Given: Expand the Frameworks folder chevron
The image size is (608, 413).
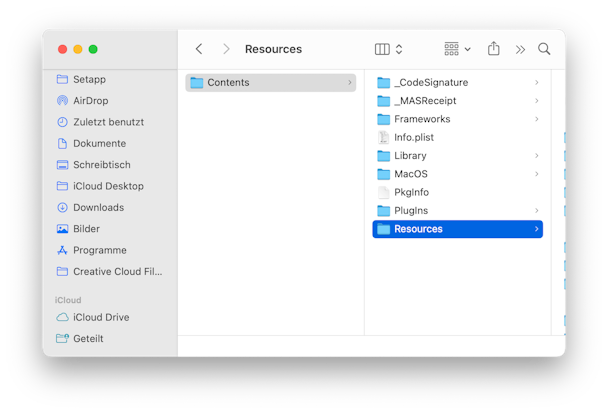Looking at the screenshot, I should (x=537, y=119).
